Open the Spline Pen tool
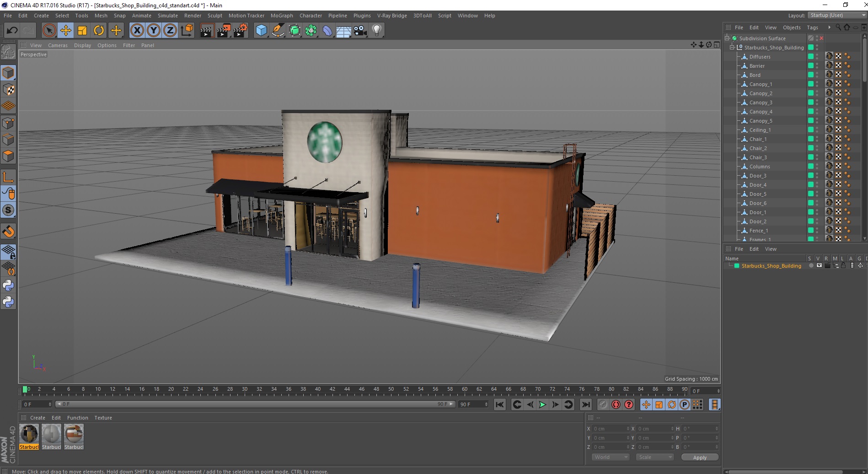The image size is (868, 474). (x=278, y=31)
